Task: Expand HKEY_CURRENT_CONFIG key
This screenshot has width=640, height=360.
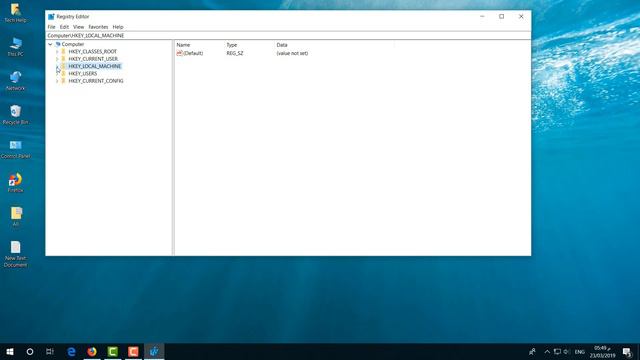Action: pyautogui.click(x=57, y=81)
